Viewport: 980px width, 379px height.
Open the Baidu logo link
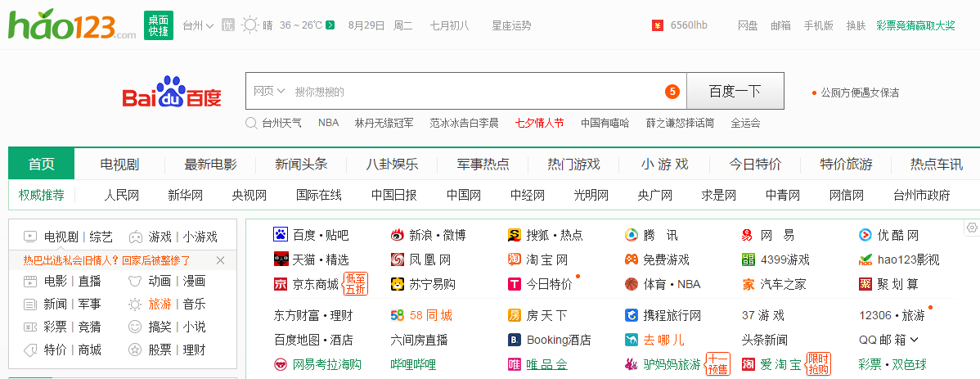point(172,92)
